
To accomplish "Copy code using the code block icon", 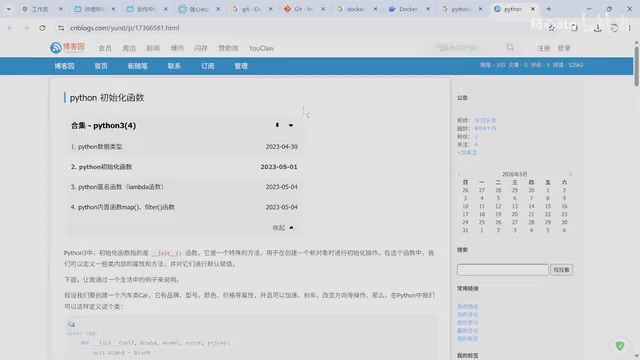I will (x=71, y=324).
